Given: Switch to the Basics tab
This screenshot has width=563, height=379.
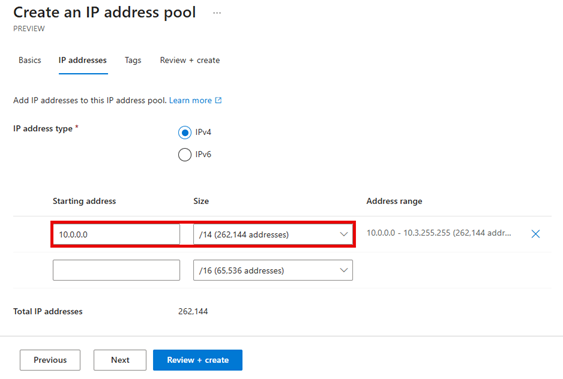Looking at the screenshot, I should pyautogui.click(x=30, y=60).
